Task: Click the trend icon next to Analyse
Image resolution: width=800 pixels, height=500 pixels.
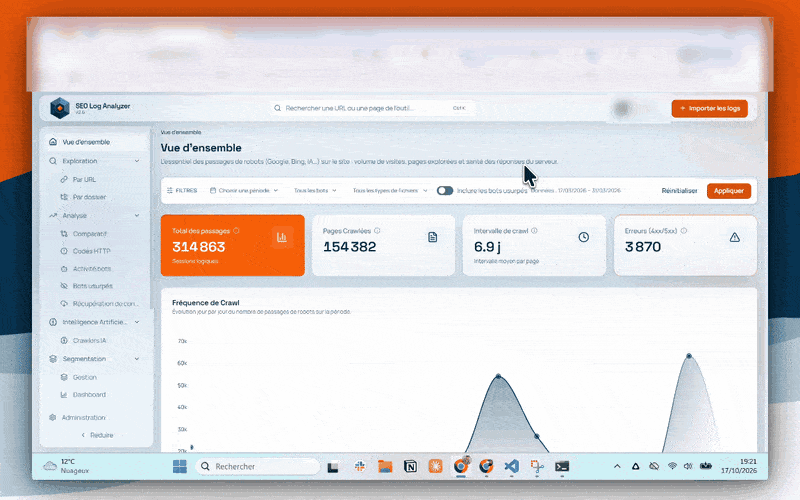Action: coord(53,215)
